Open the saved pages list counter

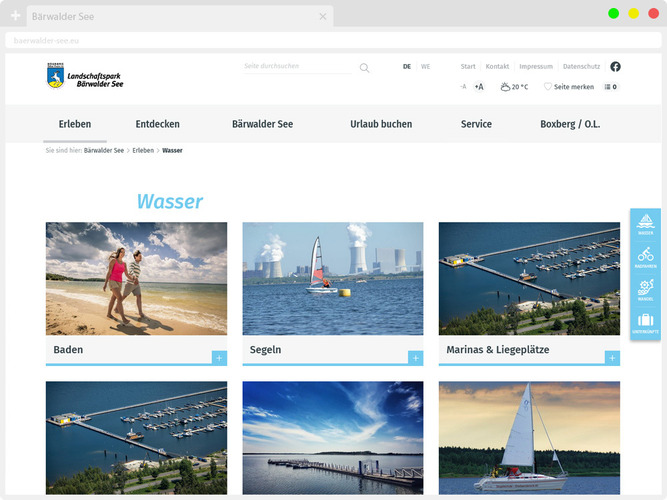[611, 87]
